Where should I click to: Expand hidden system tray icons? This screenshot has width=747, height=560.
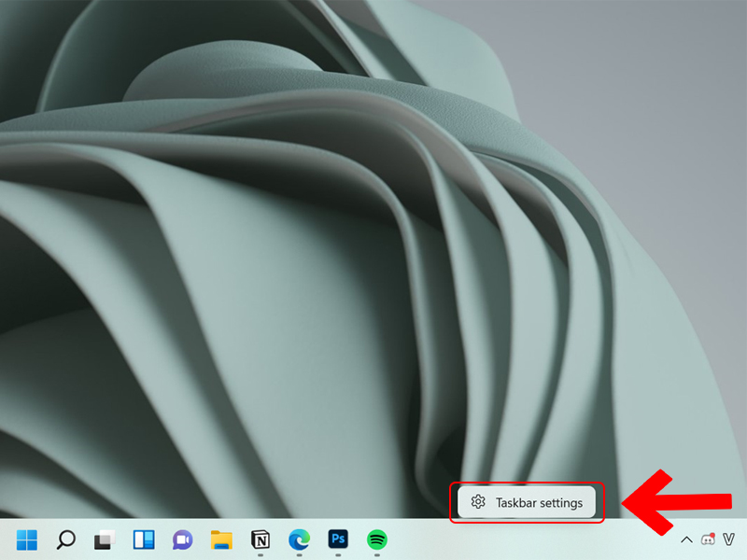(686, 539)
